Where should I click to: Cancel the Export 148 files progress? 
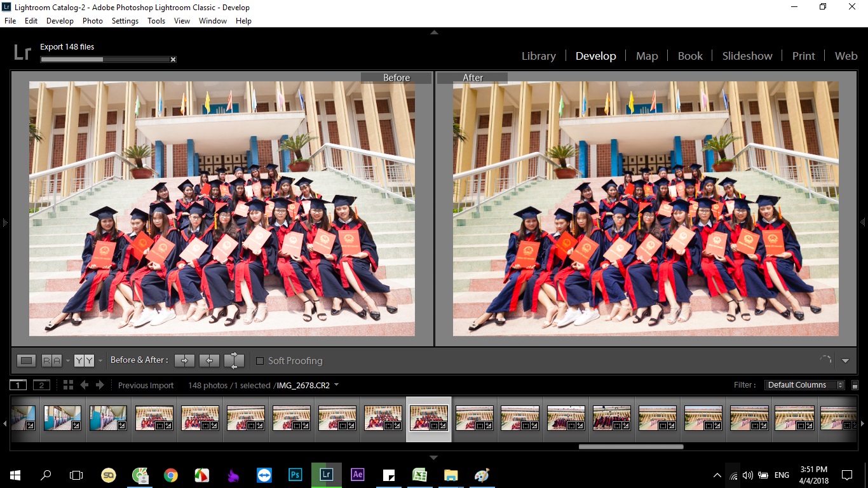pos(173,60)
